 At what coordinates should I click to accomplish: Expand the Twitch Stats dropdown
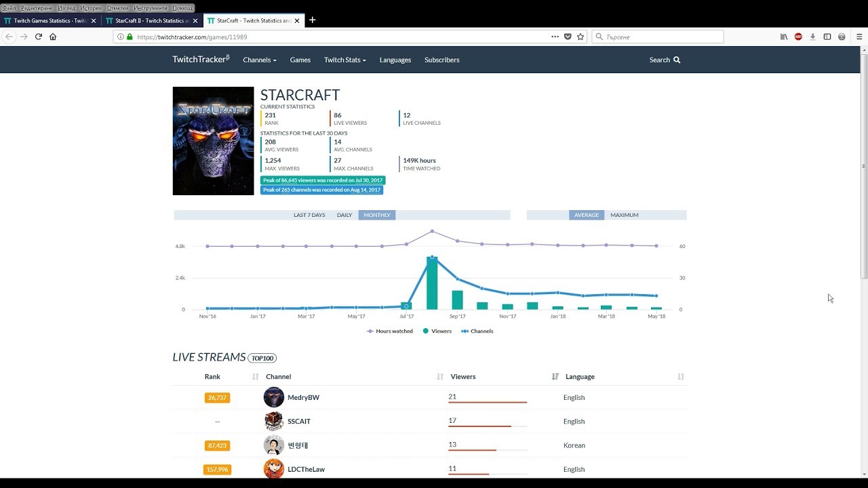(x=345, y=60)
